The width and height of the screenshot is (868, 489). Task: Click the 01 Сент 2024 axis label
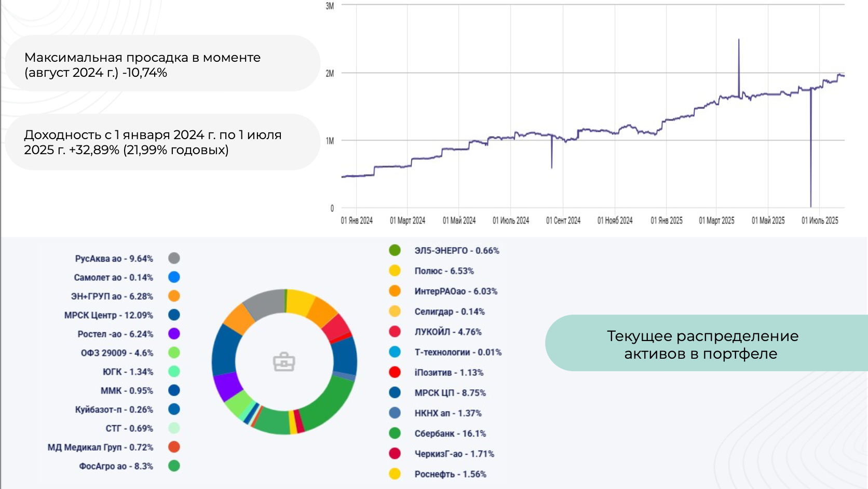(x=563, y=221)
